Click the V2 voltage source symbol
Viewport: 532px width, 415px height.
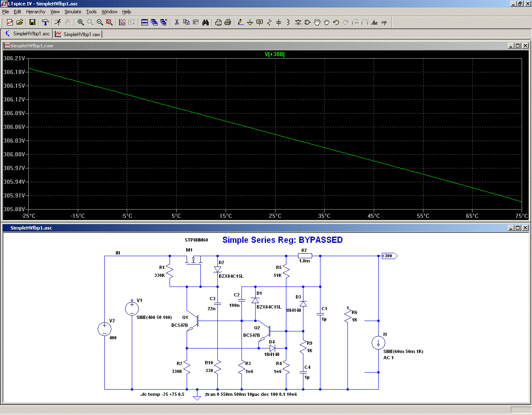click(x=104, y=329)
